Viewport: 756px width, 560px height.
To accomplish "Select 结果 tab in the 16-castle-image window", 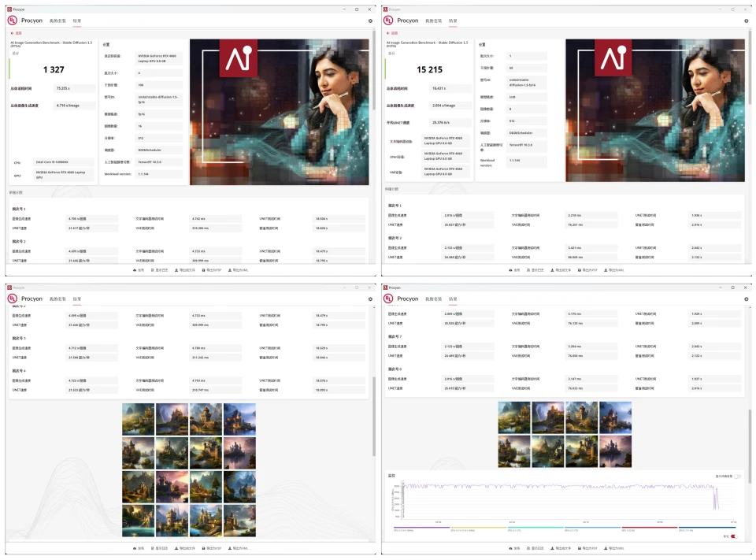I will [77, 299].
